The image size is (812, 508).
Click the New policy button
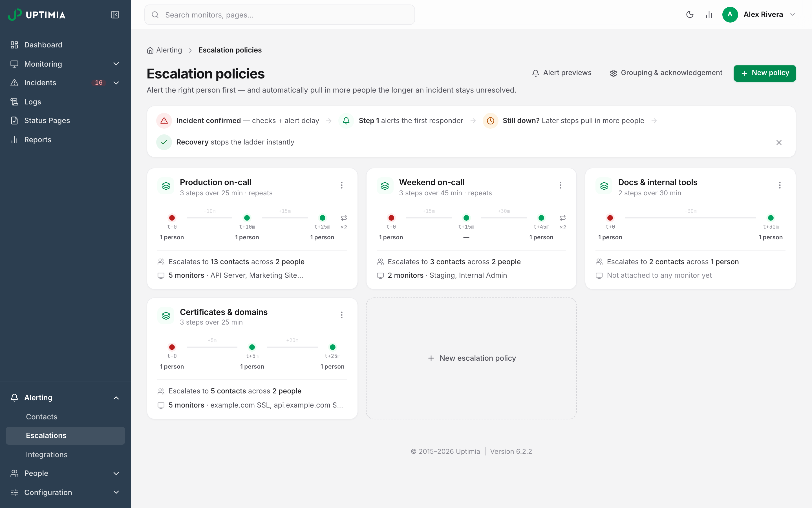(x=765, y=73)
